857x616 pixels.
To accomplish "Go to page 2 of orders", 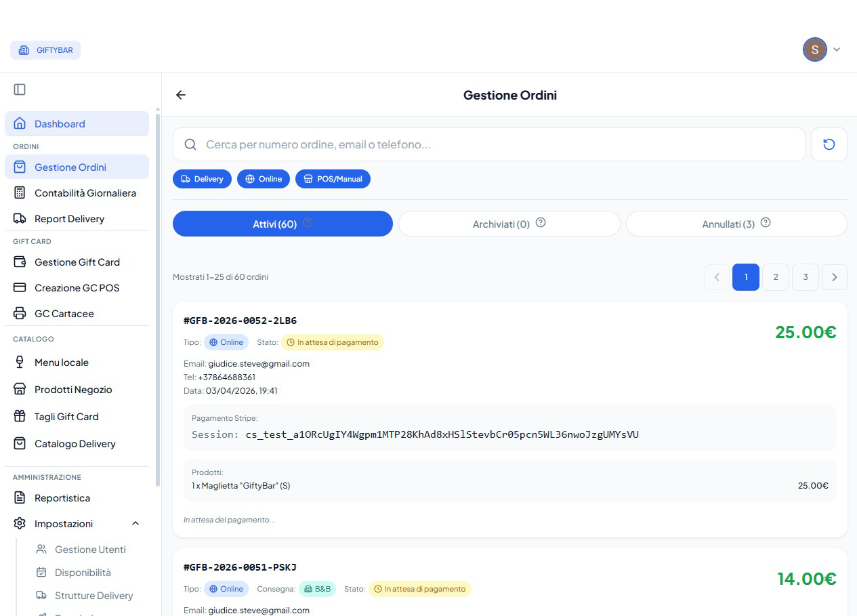I will (776, 277).
